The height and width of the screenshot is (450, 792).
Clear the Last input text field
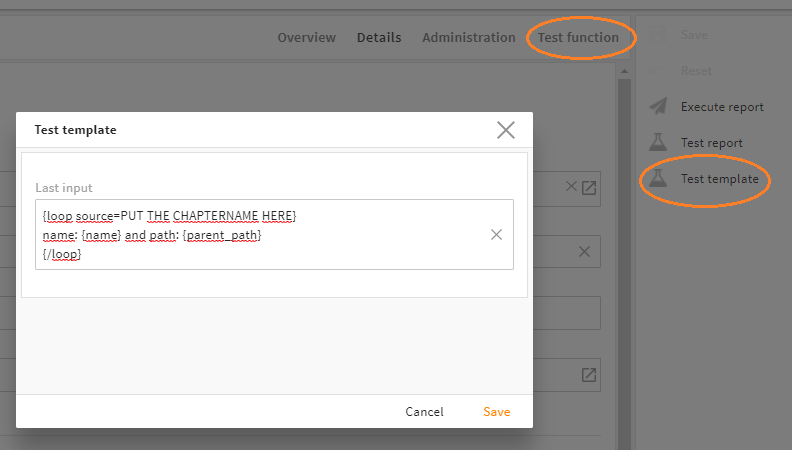pyautogui.click(x=497, y=234)
